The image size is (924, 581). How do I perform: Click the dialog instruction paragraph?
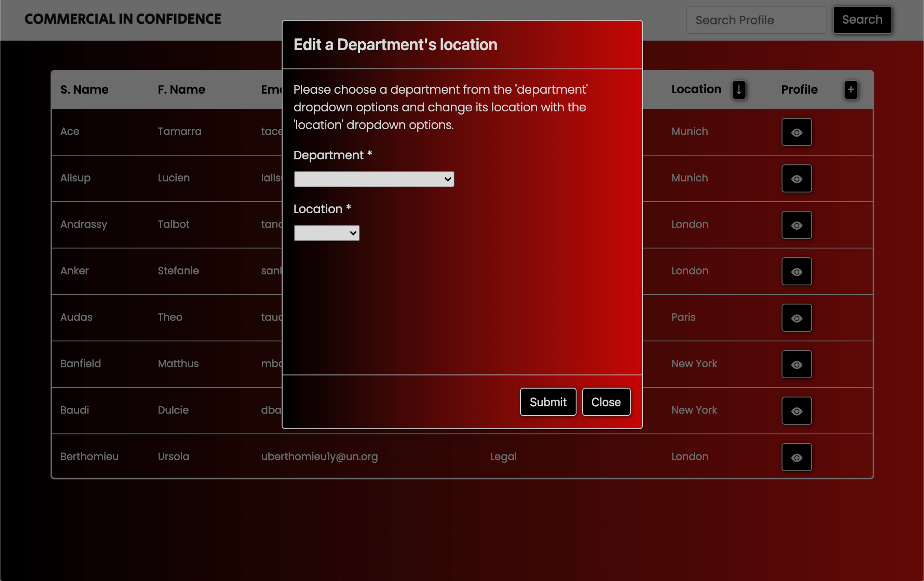tap(440, 107)
